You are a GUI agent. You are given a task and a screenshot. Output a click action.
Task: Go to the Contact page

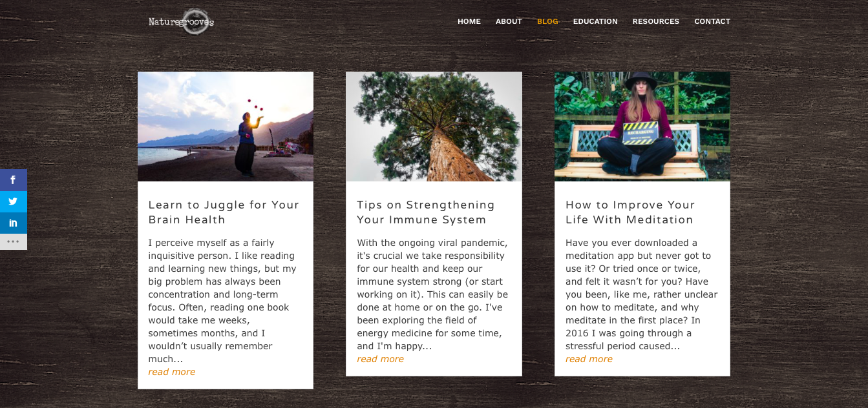712,21
